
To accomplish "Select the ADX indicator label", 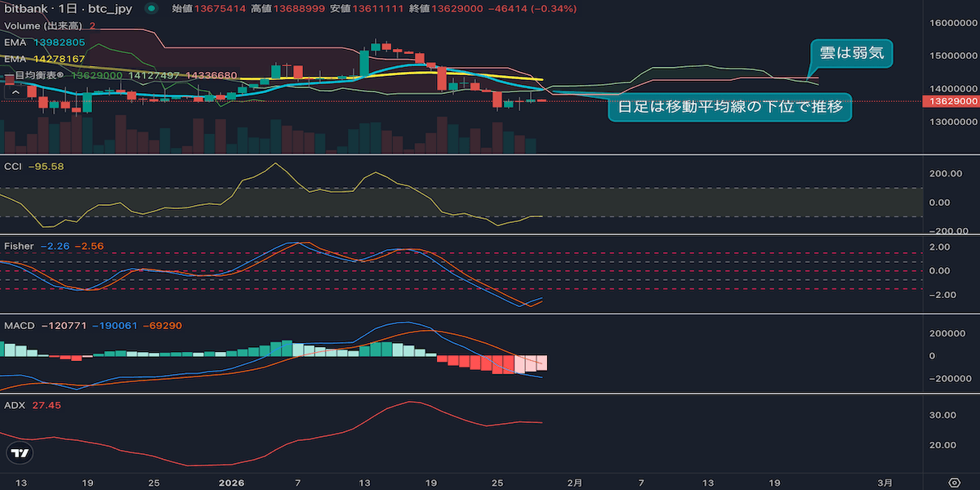I will (x=14, y=405).
